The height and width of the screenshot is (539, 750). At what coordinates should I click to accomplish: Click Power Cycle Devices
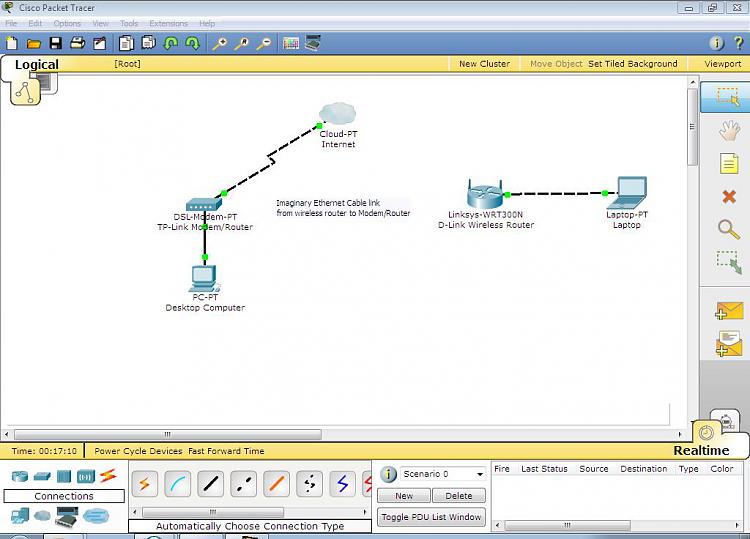click(138, 451)
